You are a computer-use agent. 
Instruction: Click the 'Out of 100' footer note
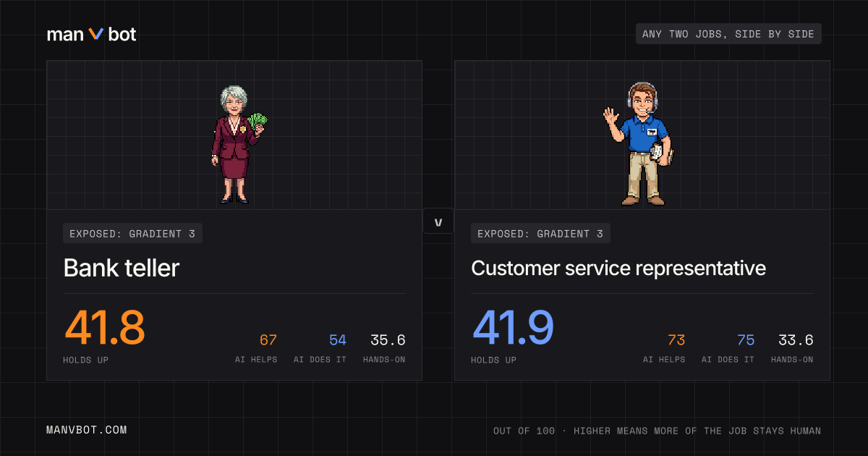(x=658, y=431)
